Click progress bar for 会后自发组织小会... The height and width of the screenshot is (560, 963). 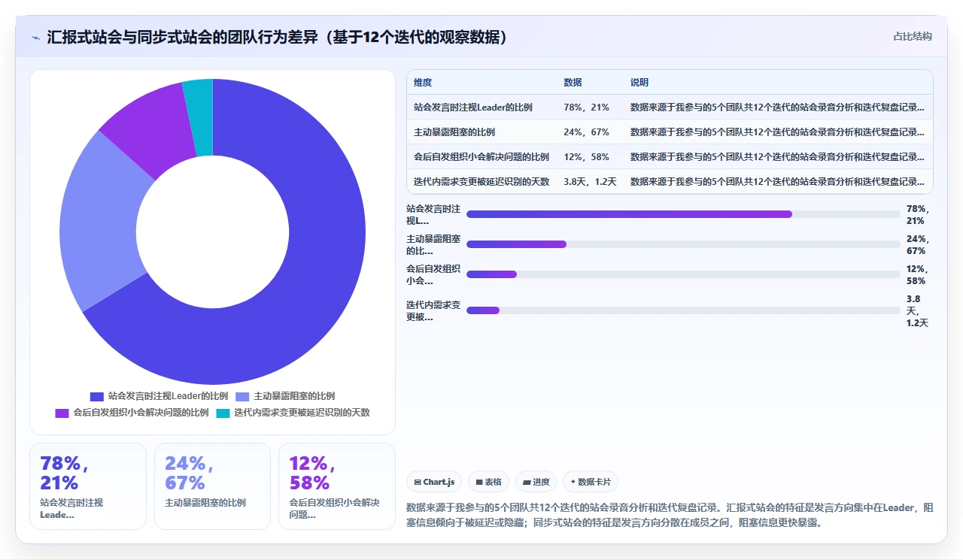(x=683, y=274)
